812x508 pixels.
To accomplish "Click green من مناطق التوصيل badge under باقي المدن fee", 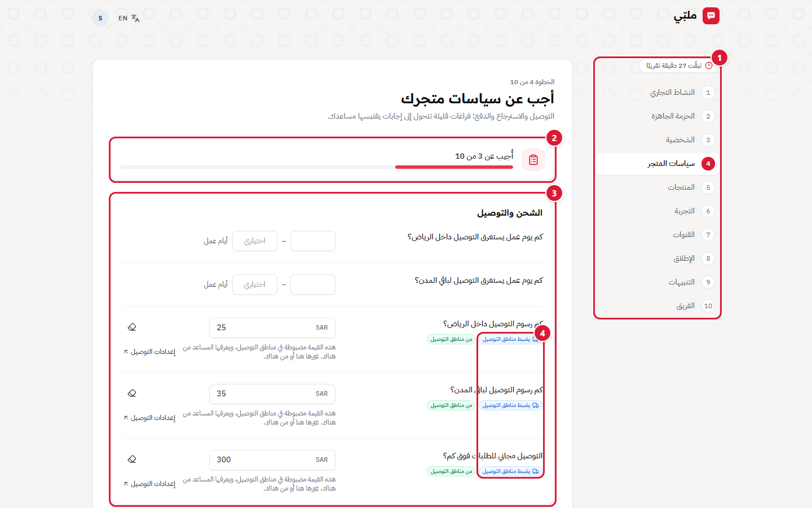I will click(451, 405).
